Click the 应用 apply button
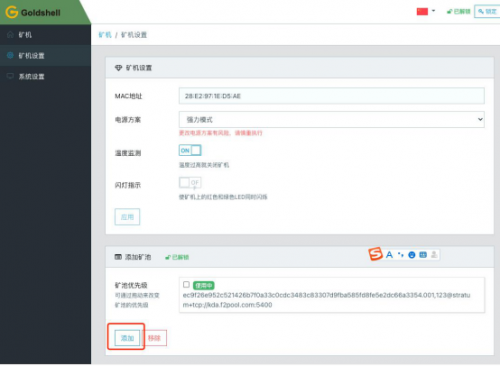The width and height of the screenshot is (500, 366). point(127,217)
